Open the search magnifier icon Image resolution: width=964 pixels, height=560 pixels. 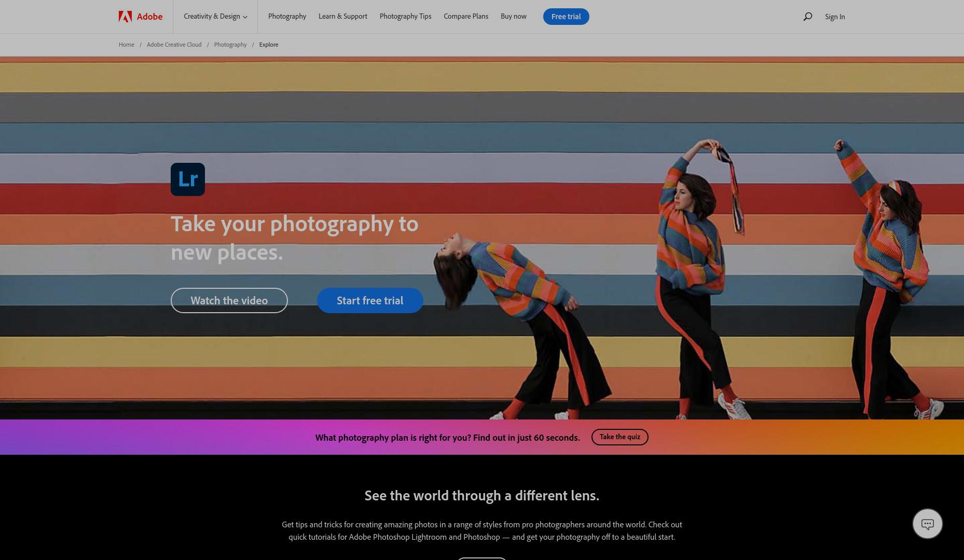point(807,17)
